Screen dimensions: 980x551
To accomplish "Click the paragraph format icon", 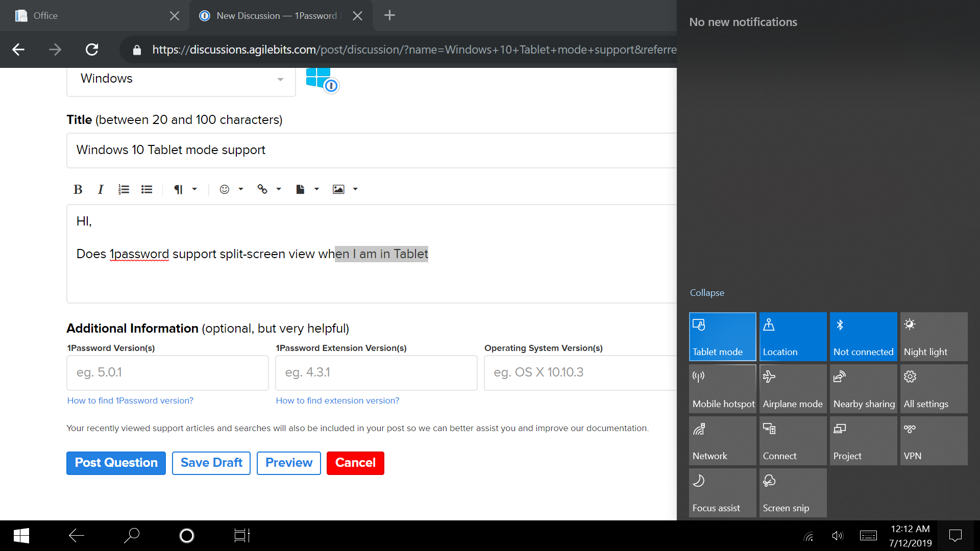I will tap(178, 189).
